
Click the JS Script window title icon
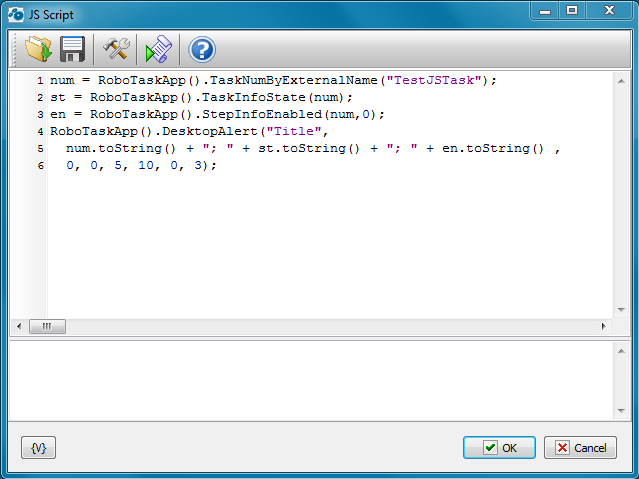coord(16,14)
